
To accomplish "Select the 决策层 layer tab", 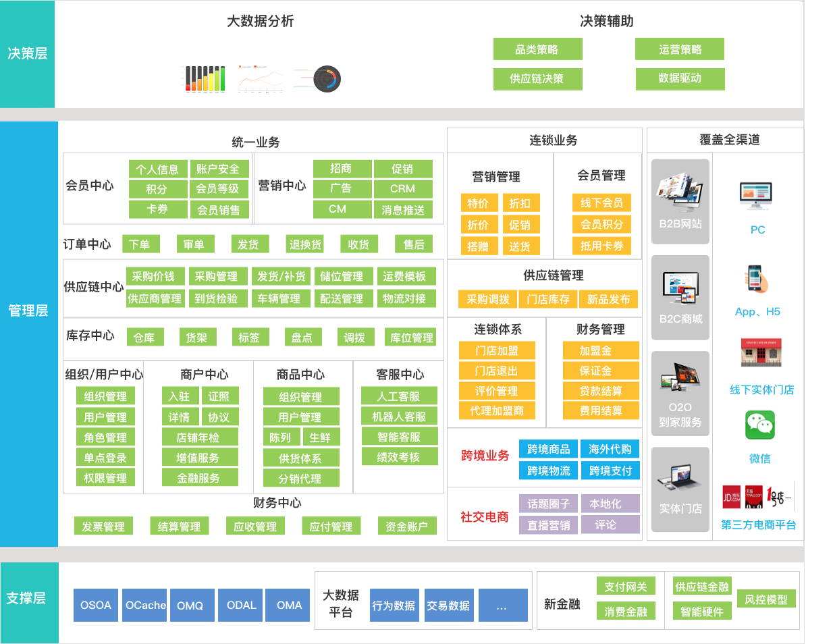I will click(x=28, y=53).
